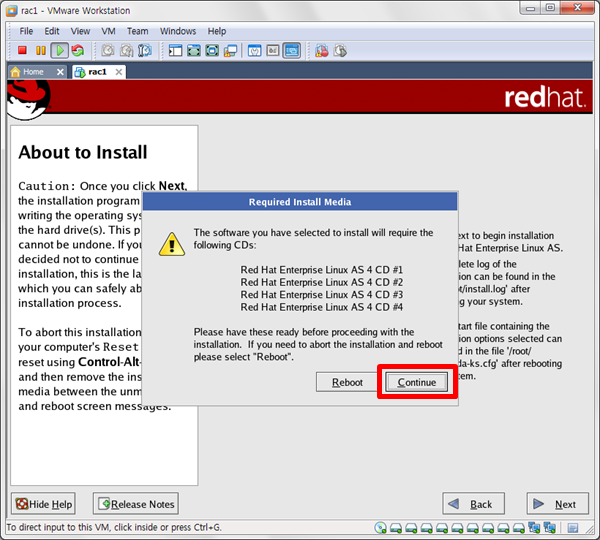Go Back to the previous installer step
The width and height of the screenshot is (600, 540).
point(473,504)
